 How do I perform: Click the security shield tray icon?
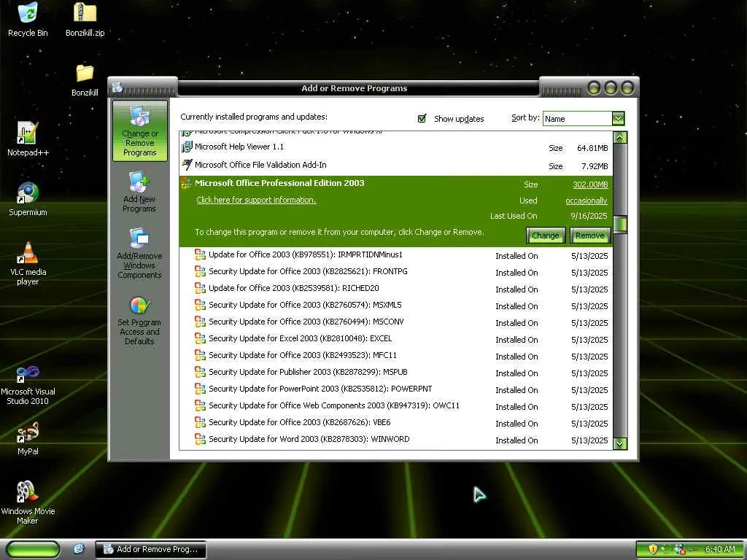click(653, 549)
